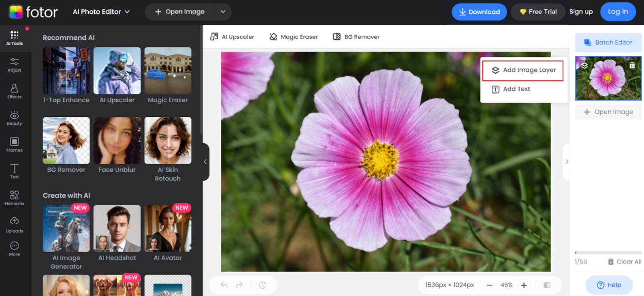Click the Download button

(x=479, y=12)
